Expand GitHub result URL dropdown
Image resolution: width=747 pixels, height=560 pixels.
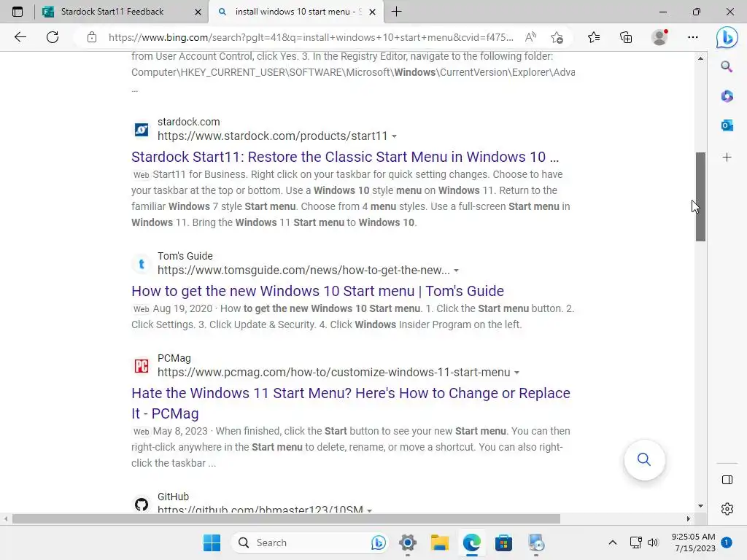point(369,510)
